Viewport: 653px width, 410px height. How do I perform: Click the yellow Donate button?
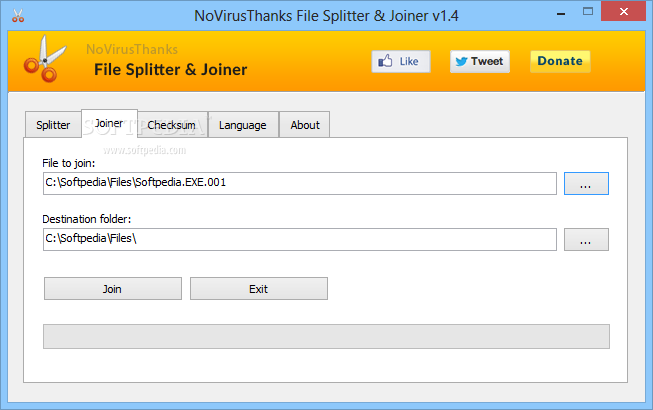[560, 61]
